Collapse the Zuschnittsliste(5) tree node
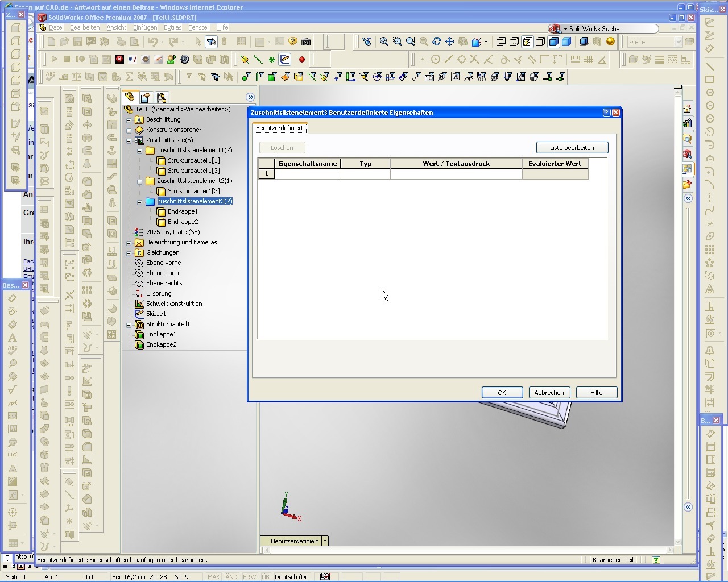 [129, 140]
